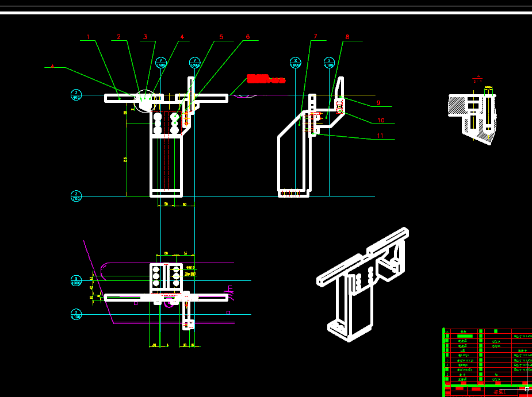This screenshot has height=397, width=532.
Task: Pick the Z 700 datum bubble
Action: pos(76,196)
